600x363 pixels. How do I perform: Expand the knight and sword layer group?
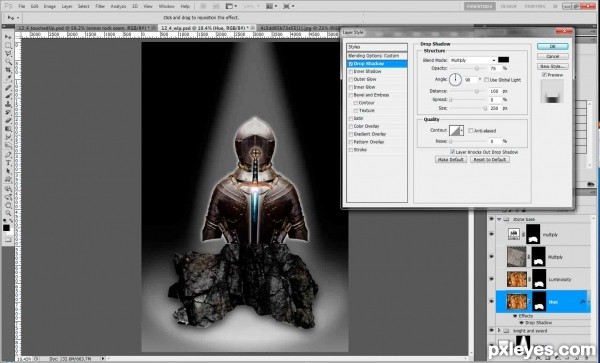(x=499, y=330)
